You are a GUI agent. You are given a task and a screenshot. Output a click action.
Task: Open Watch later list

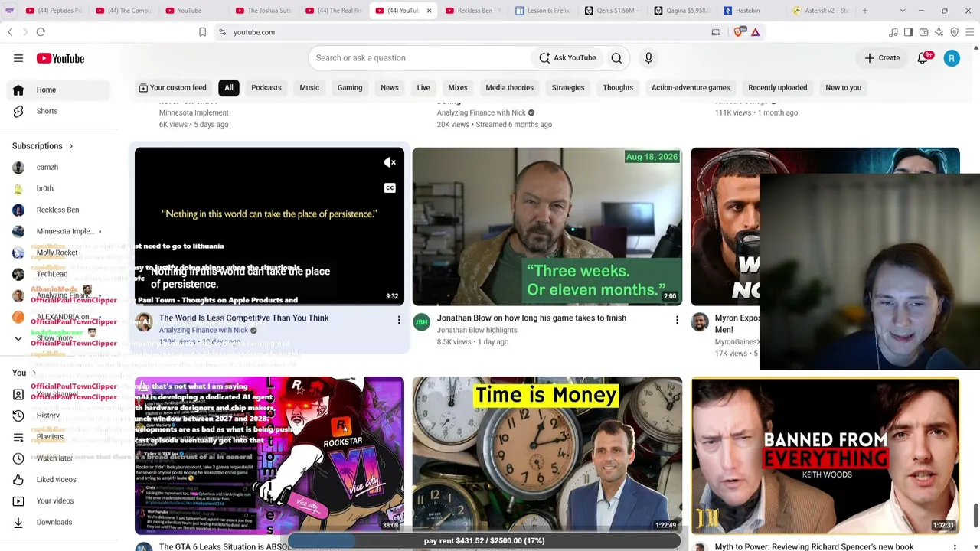[x=58, y=458]
